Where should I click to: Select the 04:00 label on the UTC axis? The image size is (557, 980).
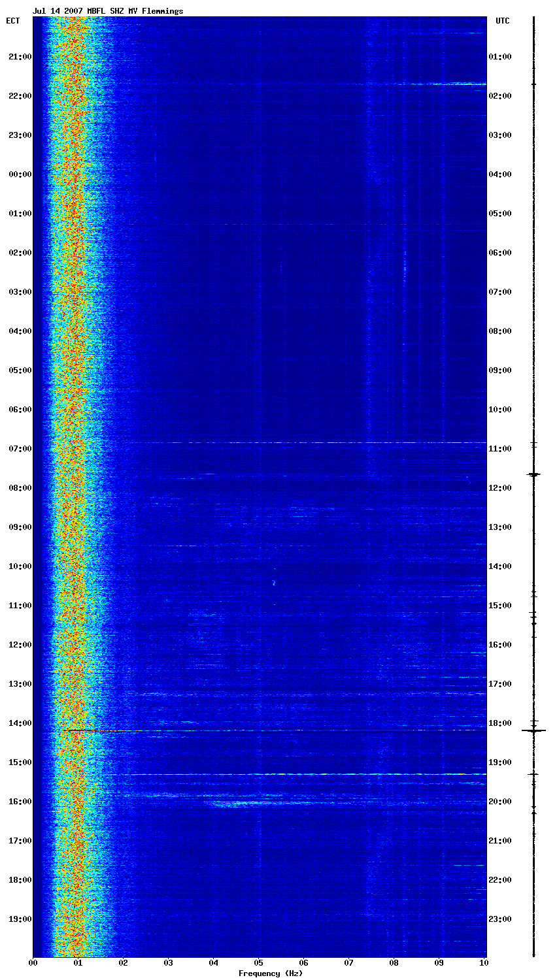500,174
